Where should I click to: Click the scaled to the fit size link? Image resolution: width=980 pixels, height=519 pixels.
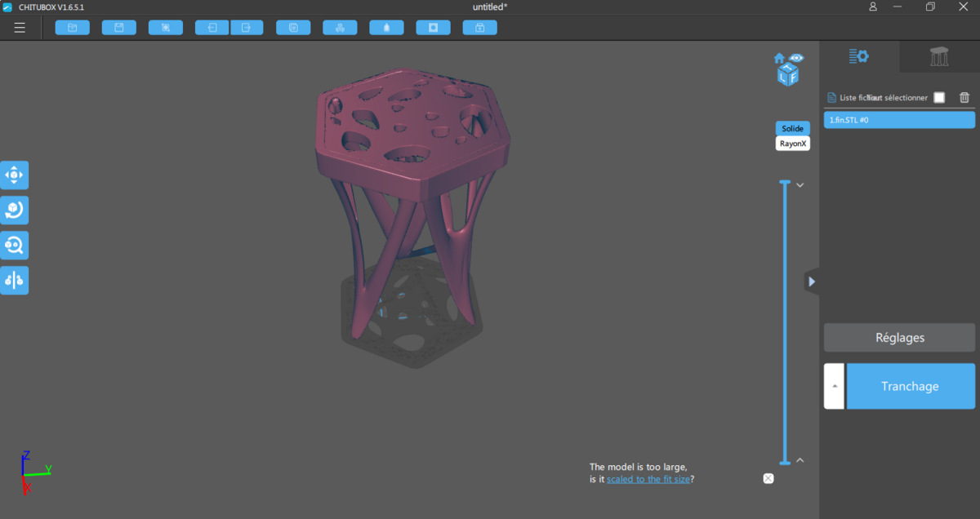pyautogui.click(x=648, y=479)
